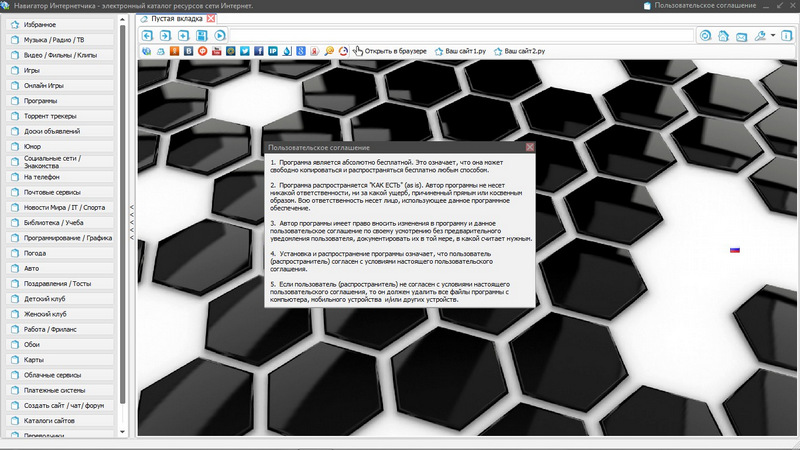Click the blue info icon
The image size is (800, 450).
coord(787,36)
